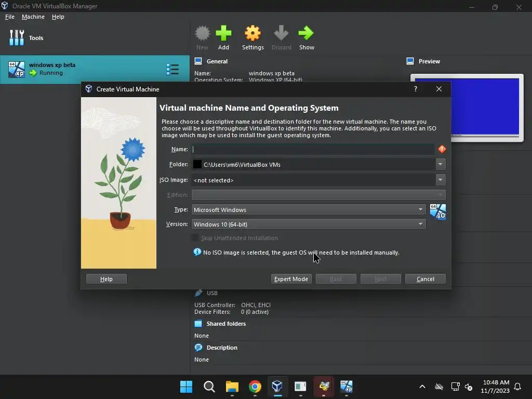Viewport: 532px width, 399px height.
Task: Click the Back button
Action: (x=336, y=279)
